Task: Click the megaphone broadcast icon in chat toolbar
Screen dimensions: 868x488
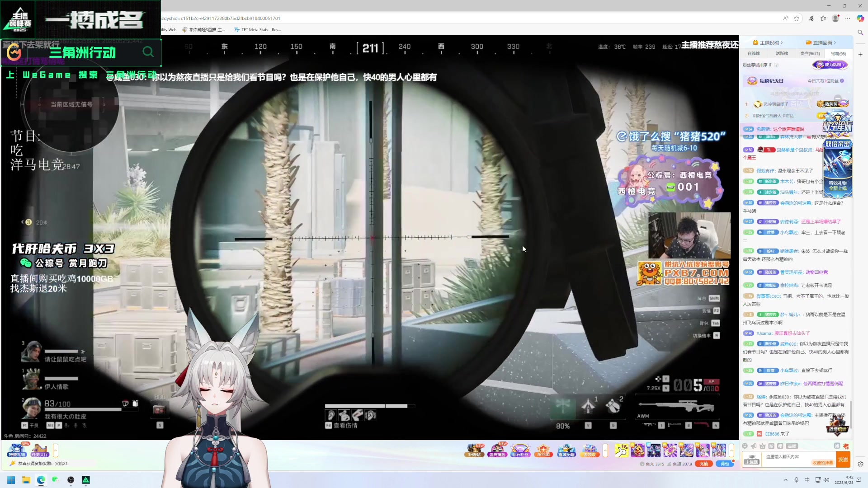Action: pyautogui.click(x=754, y=446)
